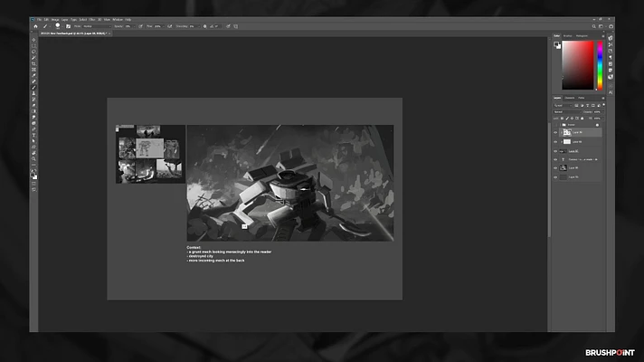This screenshot has width=644, height=362.
Task: Click the reference collage on canvas
Action: pyautogui.click(x=150, y=154)
